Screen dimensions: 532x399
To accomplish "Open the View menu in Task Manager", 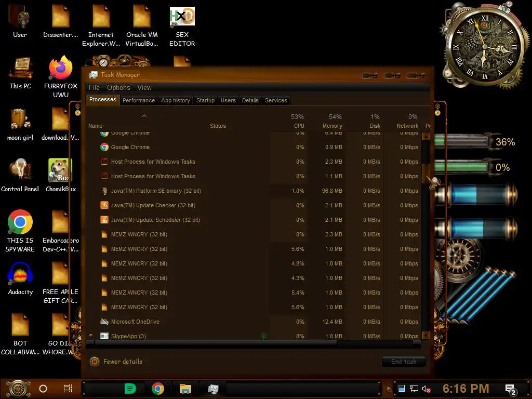I will pos(144,87).
